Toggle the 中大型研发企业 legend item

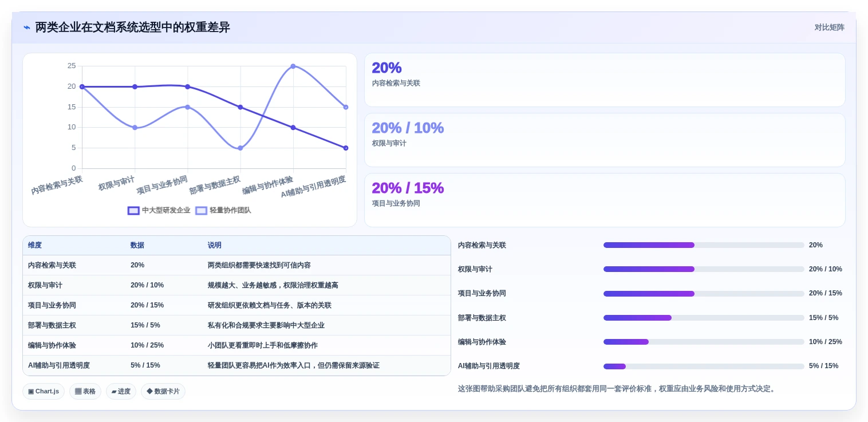(x=159, y=210)
